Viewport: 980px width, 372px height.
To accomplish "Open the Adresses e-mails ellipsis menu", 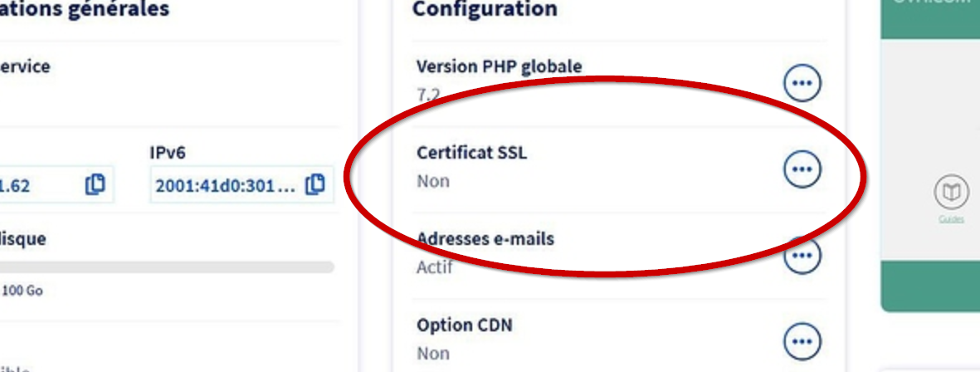I will point(802,255).
